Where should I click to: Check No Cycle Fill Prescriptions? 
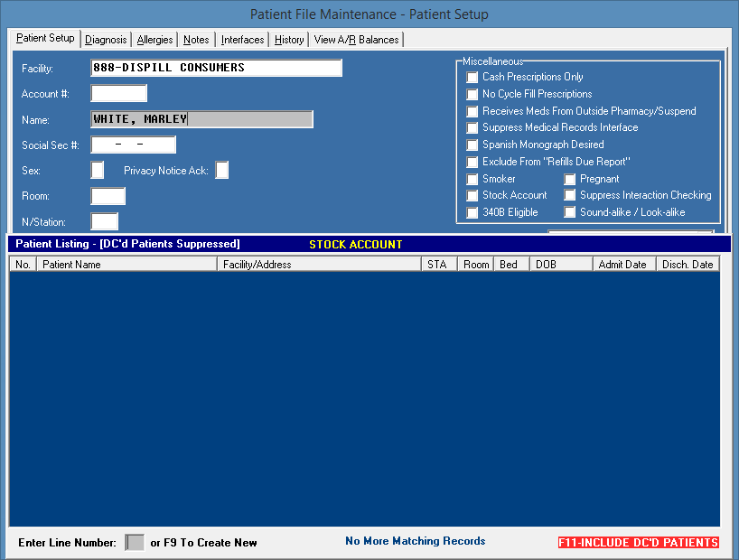472,94
